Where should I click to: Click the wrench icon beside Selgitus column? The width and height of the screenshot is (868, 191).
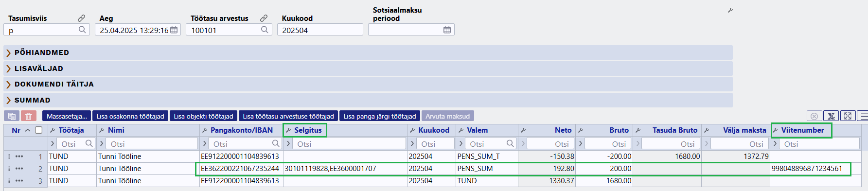click(288, 130)
